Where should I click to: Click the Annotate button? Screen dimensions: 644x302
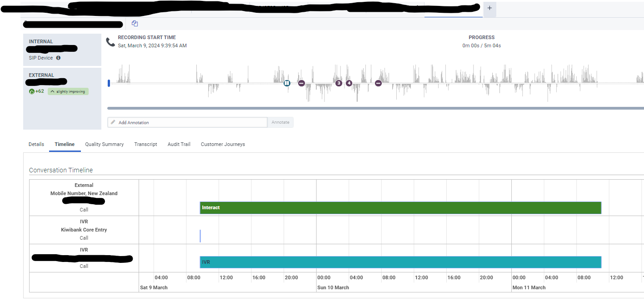pos(280,122)
